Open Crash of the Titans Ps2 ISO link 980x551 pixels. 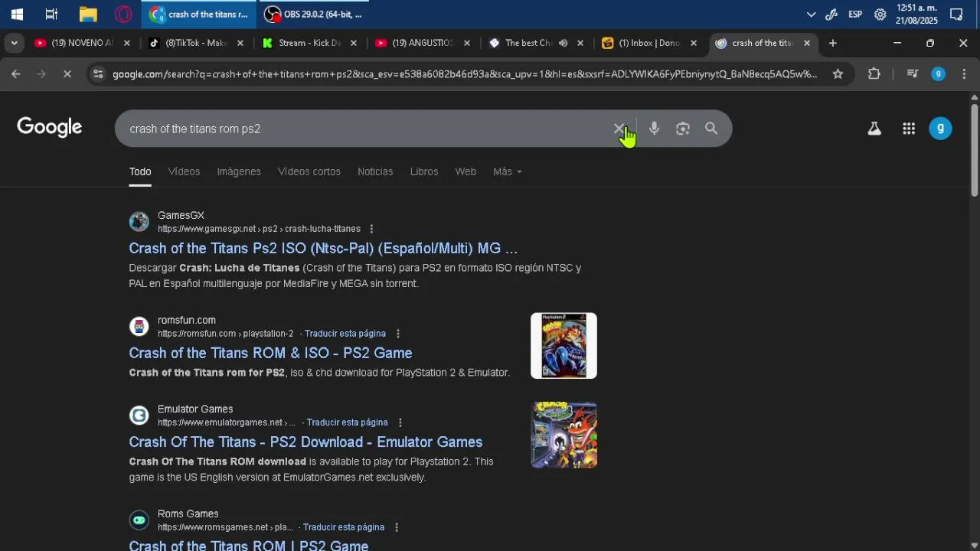click(323, 248)
